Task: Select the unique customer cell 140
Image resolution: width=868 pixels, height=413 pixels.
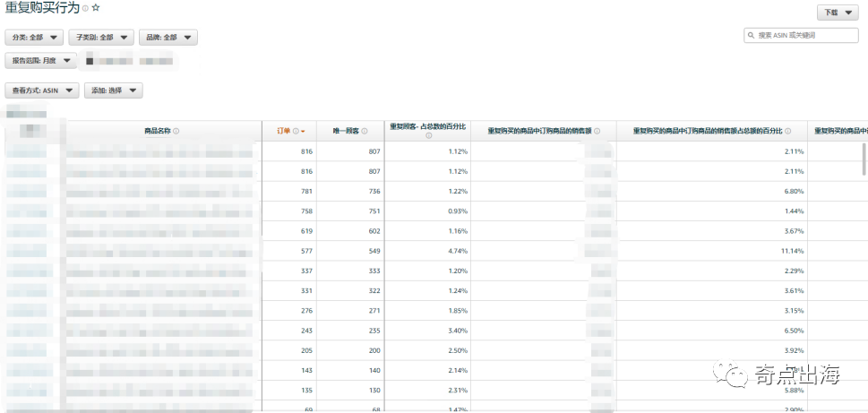Action: coord(374,370)
